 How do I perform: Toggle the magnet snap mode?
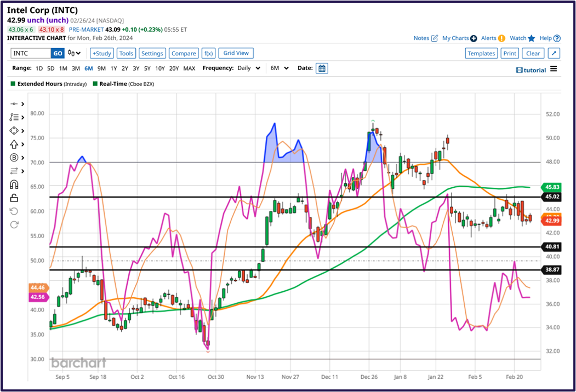14,185
